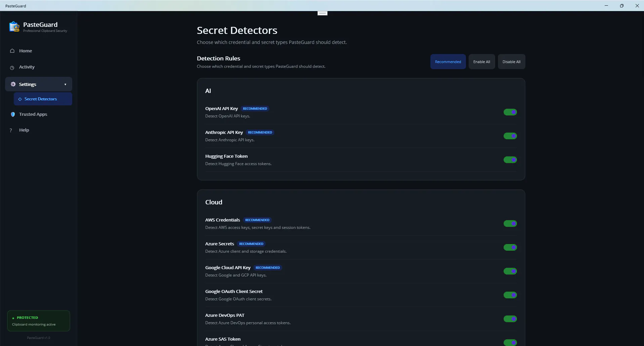Image resolution: width=644 pixels, height=346 pixels.
Task: Switch off the Azure SAS Token toggle
Action: tap(510, 342)
